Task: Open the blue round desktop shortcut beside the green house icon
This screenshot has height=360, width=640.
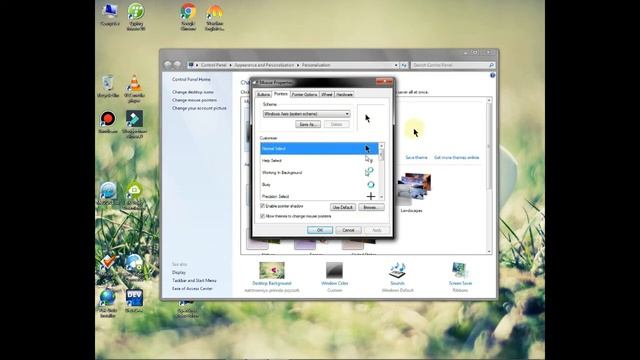Action: coord(108,193)
